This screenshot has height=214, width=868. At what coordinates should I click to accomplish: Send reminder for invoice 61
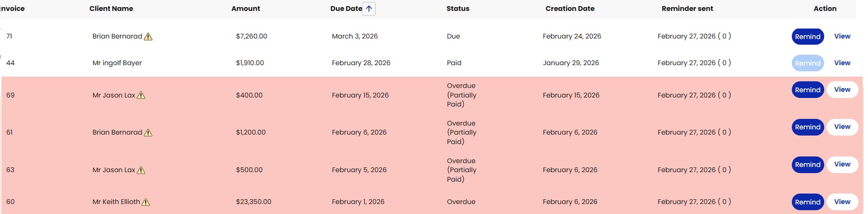(808, 127)
